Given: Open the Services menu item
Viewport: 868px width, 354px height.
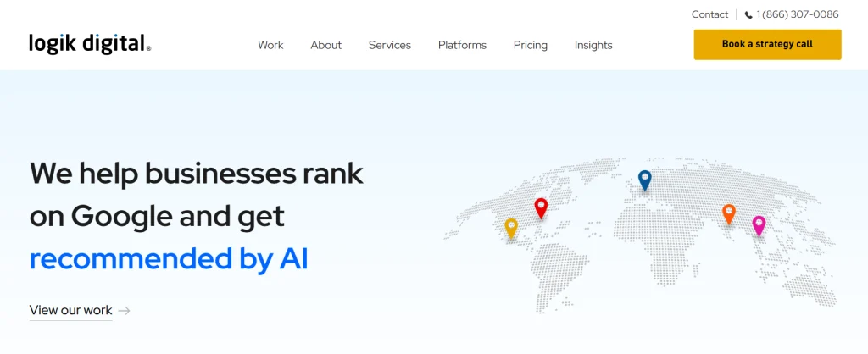Looking at the screenshot, I should pyautogui.click(x=390, y=46).
